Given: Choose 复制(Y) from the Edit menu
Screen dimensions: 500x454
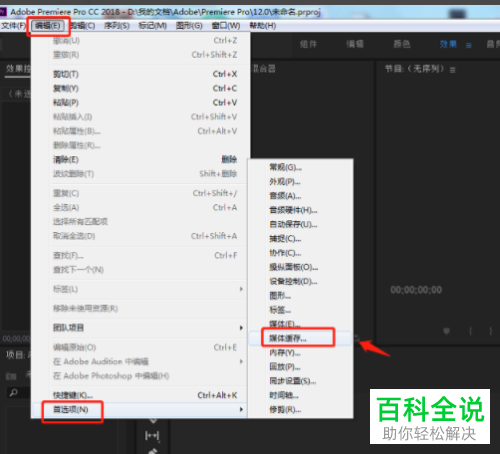Looking at the screenshot, I should point(140,88).
